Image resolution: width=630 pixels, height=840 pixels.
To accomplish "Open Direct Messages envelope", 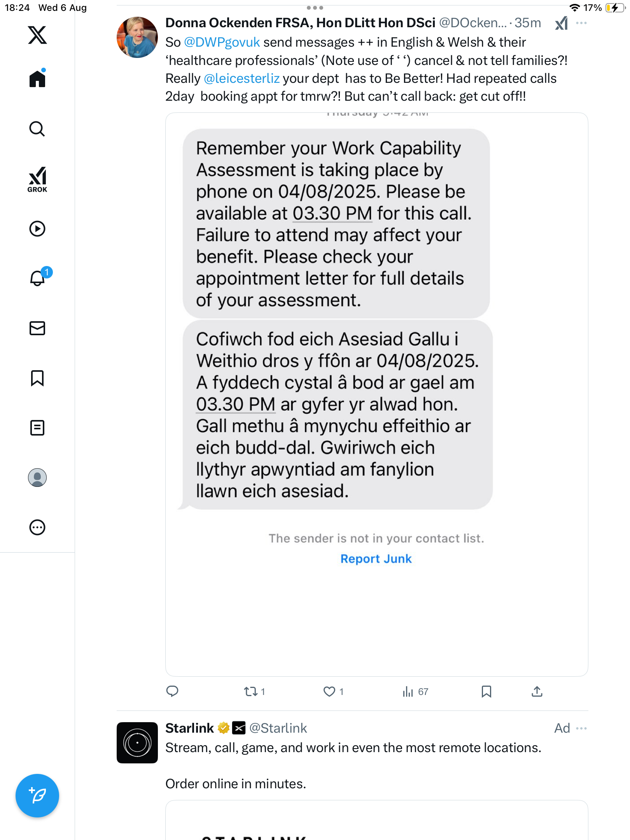I will pyautogui.click(x=37, y=328).
